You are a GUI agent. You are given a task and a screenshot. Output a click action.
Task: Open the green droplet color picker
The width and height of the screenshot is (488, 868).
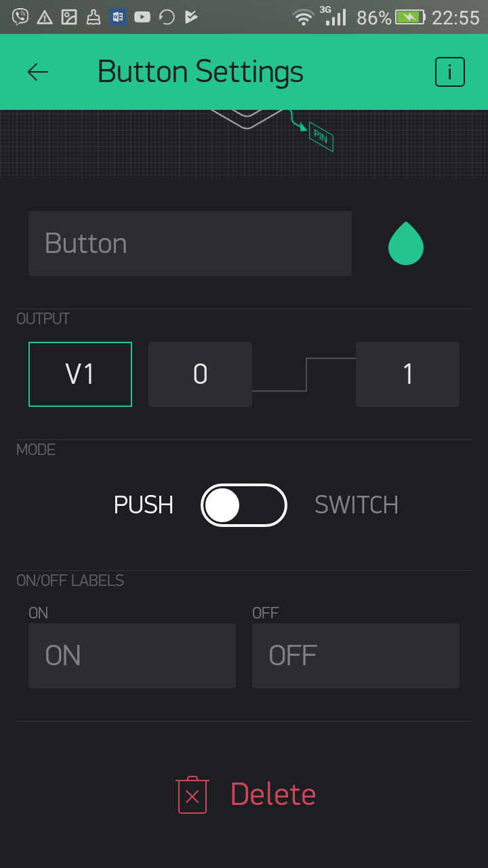pyautogui.click(x=406, y=243)
